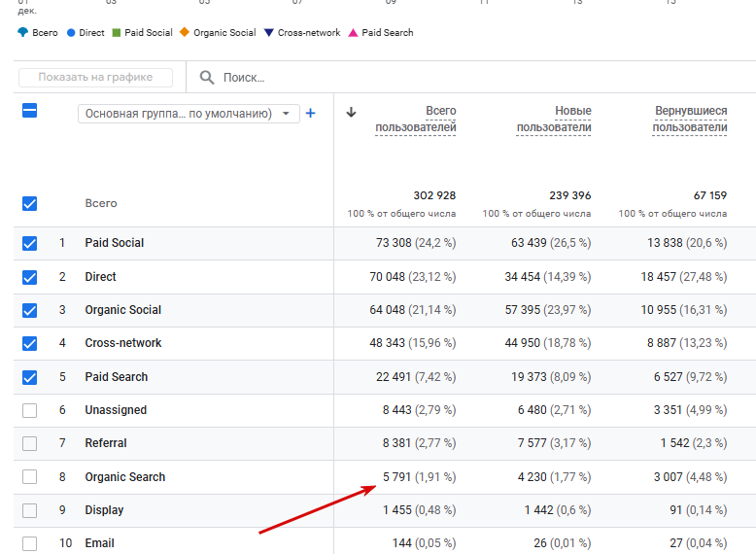Uncheck the Direct row checkbox
The image size is (756, 554).
pyautogui.click(x=29, y=277)
